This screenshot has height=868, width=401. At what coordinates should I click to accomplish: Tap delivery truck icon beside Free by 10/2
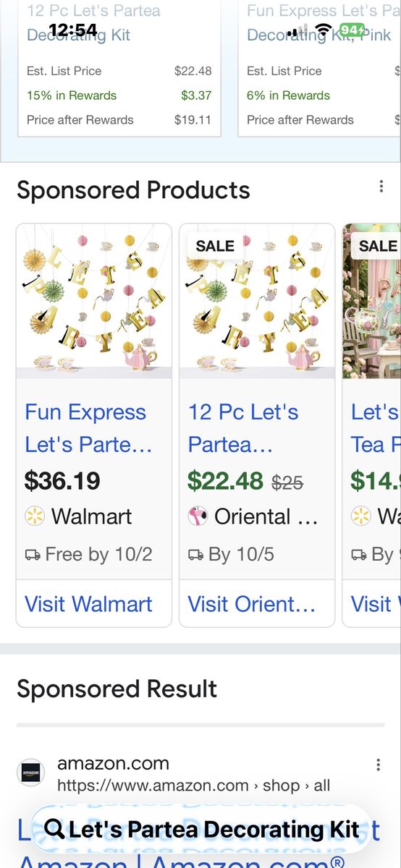tap(33, 555)
